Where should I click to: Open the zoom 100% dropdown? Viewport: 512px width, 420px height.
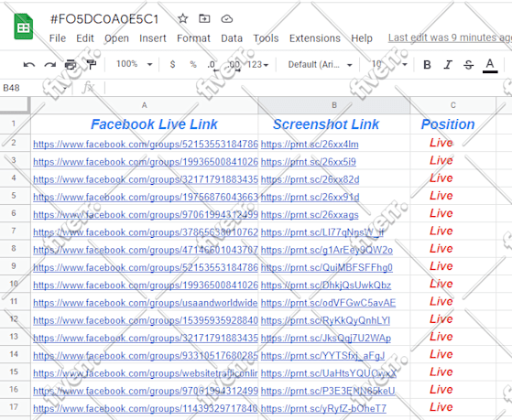[135, 64]
